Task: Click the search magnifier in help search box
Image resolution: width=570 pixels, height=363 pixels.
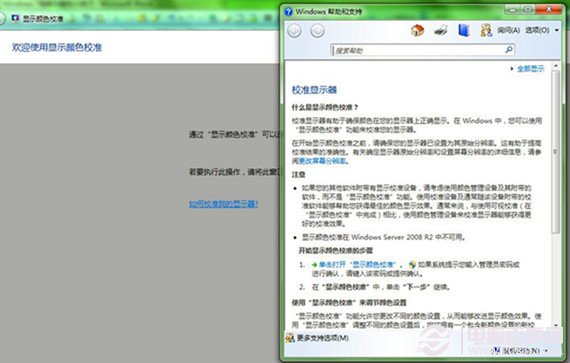Action: coord(509,49)
